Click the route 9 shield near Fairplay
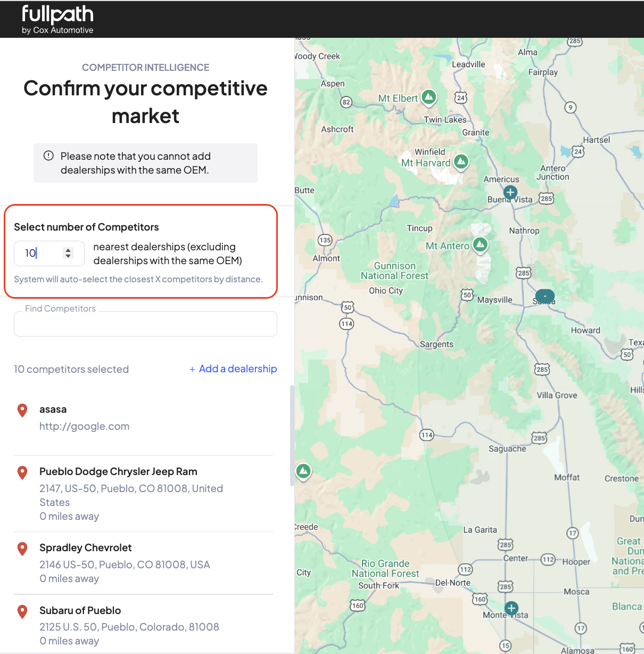Image resolution: width=644 pixels, height=654 pixels. 571,108
